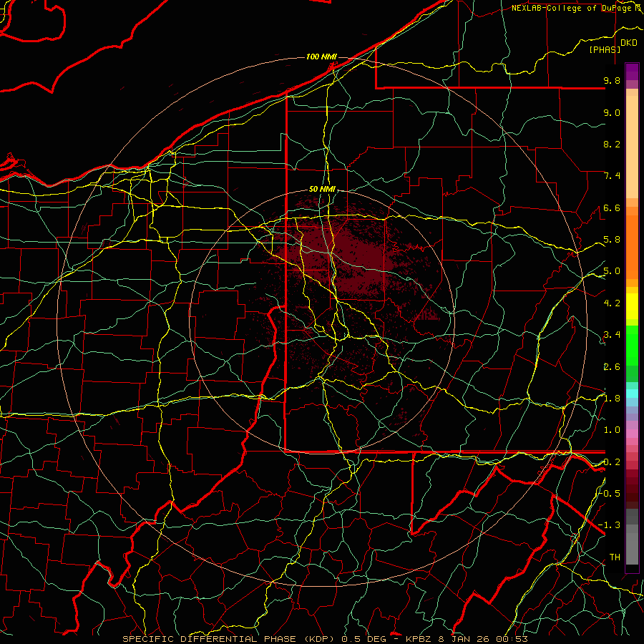Click the [PHAS] units label
The width and height of the screenshot is (644, 644).
605,50
